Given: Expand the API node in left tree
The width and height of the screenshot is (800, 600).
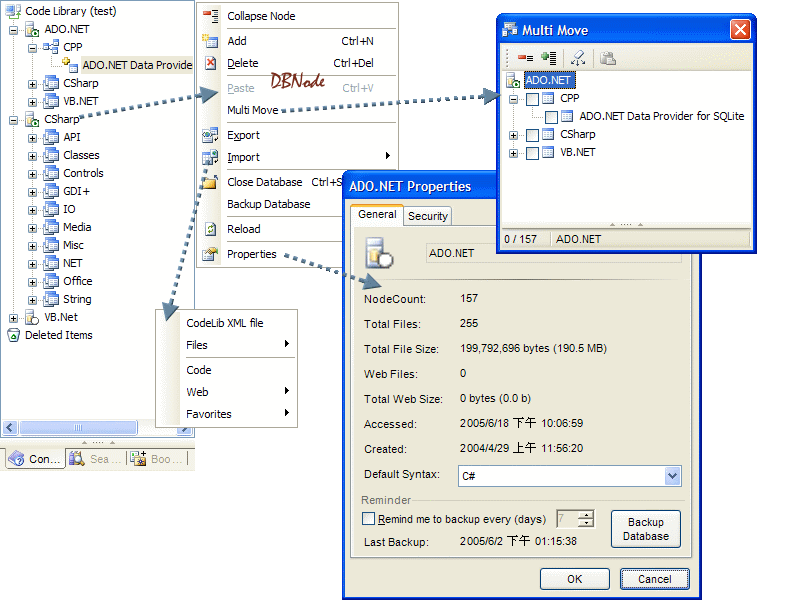Looking at the screenshot, I should [x=32, y=138].
